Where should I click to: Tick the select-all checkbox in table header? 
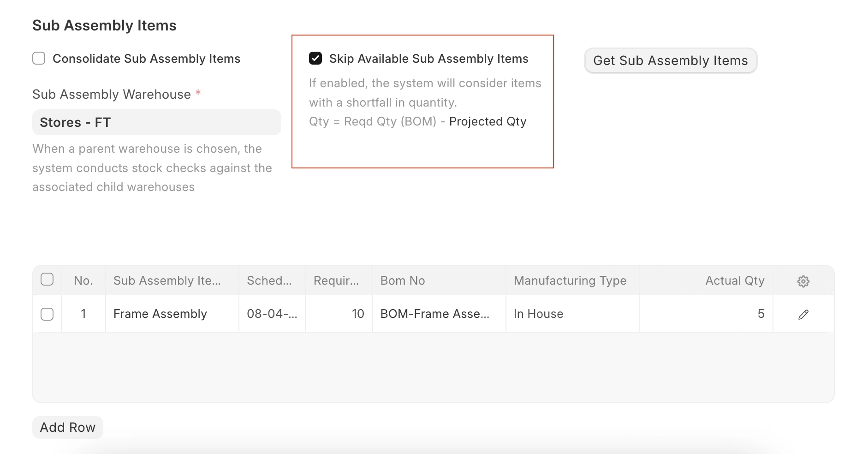(47, 280)
